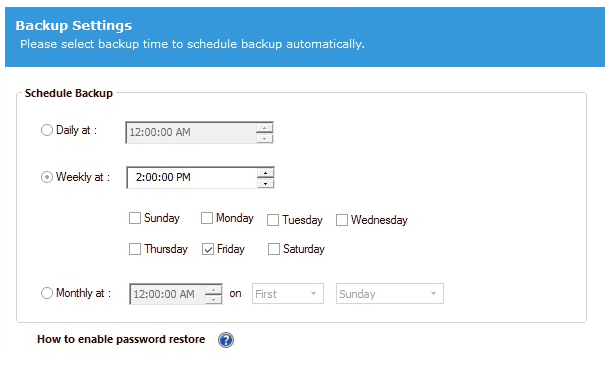
Task: Click monthly time spinner down arrow
Action: [x=213, y=299]
